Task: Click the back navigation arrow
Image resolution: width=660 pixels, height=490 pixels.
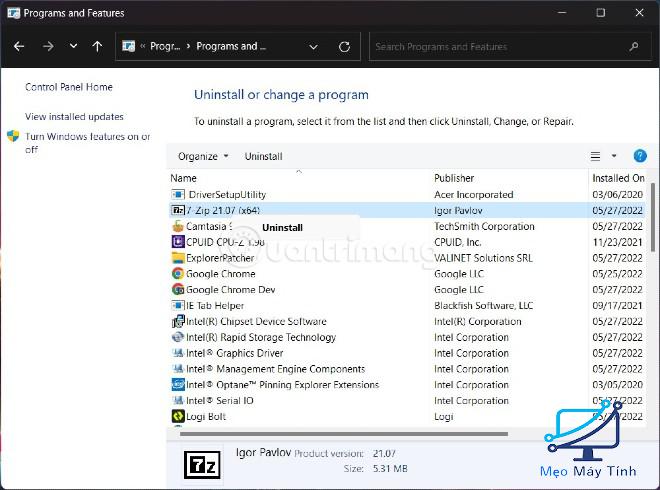Action: 19,46
